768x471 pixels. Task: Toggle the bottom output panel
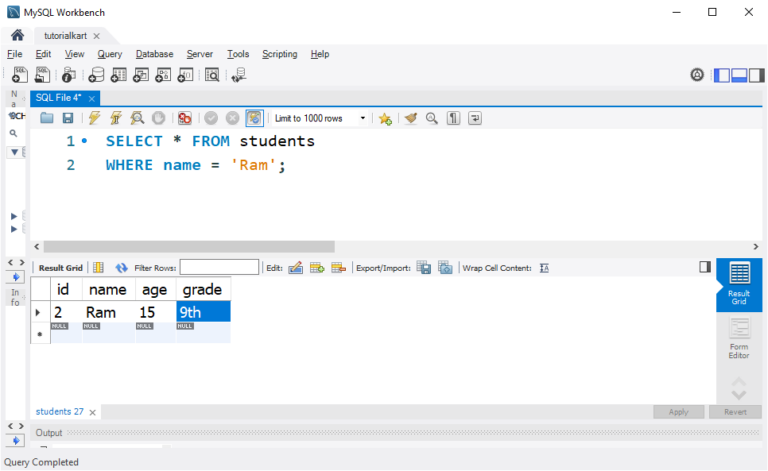739,75
